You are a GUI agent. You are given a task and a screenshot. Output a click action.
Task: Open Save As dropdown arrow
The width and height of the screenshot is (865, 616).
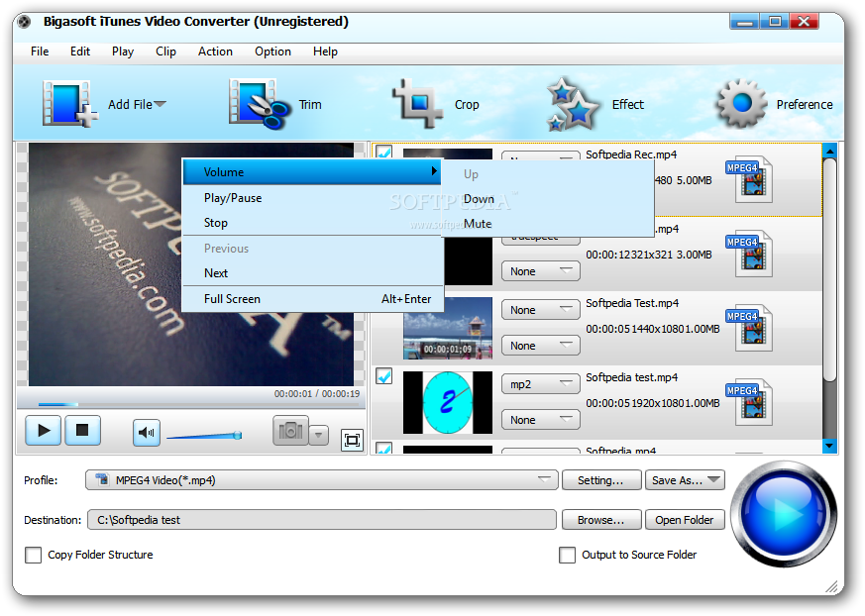tap(713, 479)
